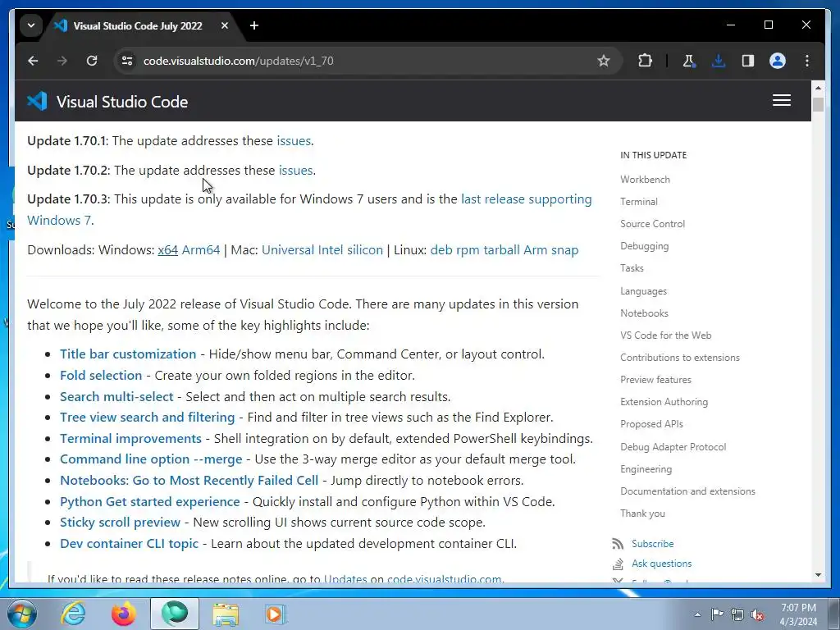Jump to Preview features section

click(655, 380)
